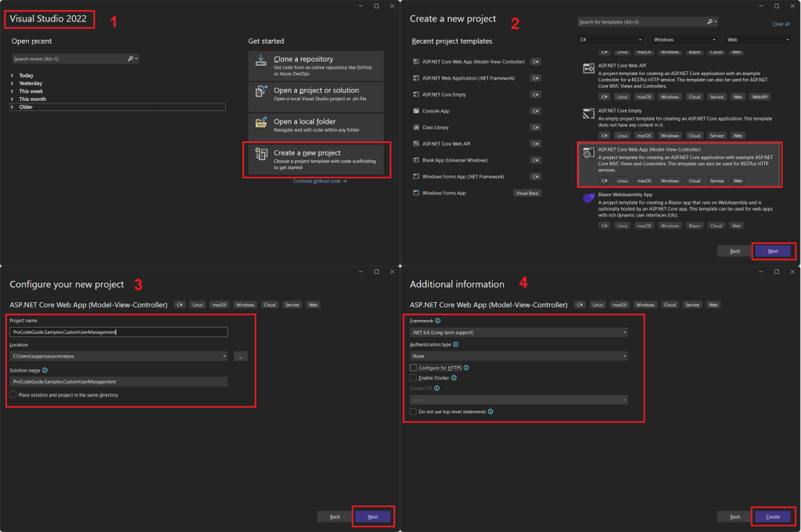Enable Place solution and project in same directory
This screenshot has width=801, height=532.
click(13, 394)
